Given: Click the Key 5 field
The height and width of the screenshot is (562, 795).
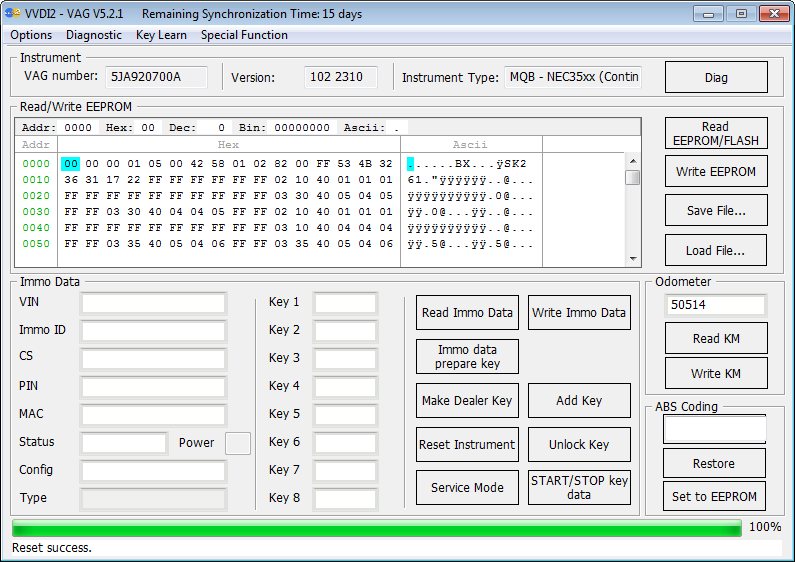Looking at the screenshot, I should [x=345, y=415].
